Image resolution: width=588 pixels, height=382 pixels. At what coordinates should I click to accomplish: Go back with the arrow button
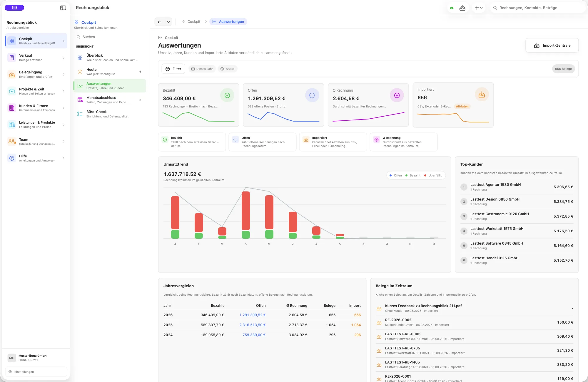tap(160, 22)
